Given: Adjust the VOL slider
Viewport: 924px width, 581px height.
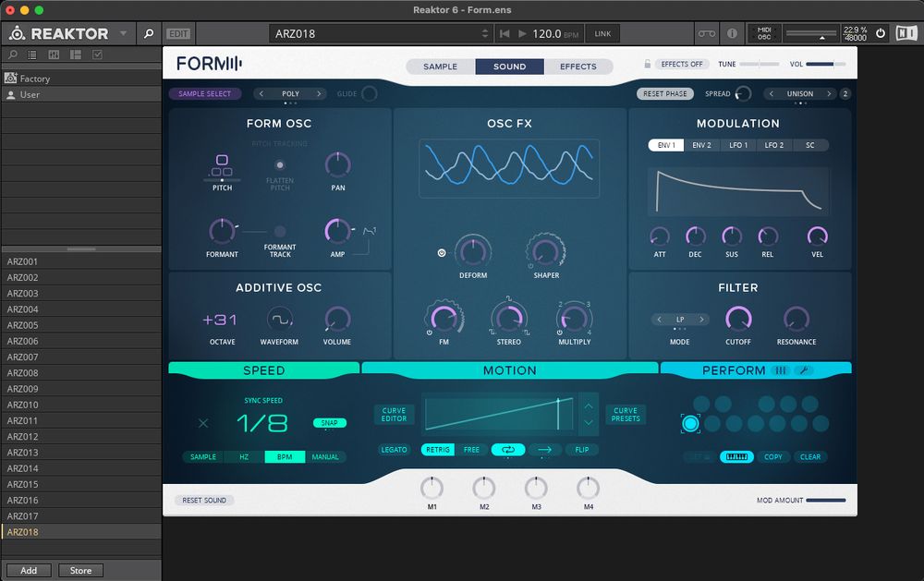Looking at the screenshot, I should point(825,64).
